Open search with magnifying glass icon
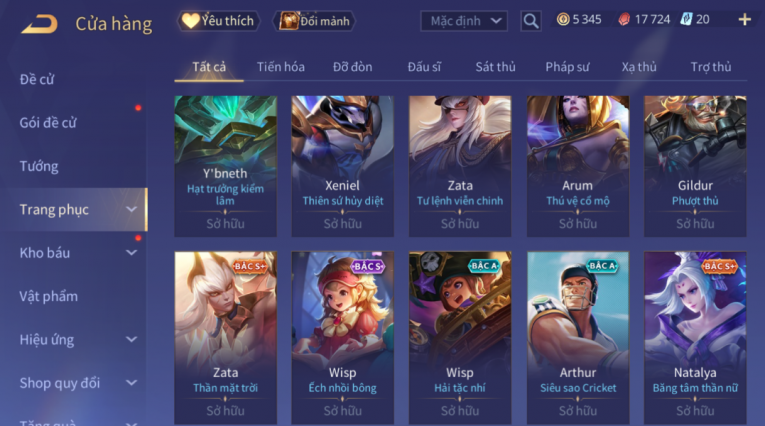The width and height of the screenshot is (765, 426). (530, 21)
